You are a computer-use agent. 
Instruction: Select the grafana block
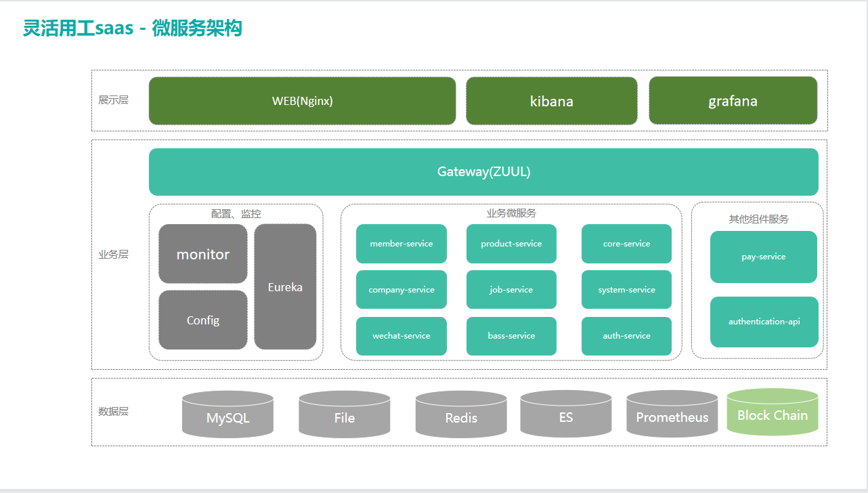pos(733,101)
